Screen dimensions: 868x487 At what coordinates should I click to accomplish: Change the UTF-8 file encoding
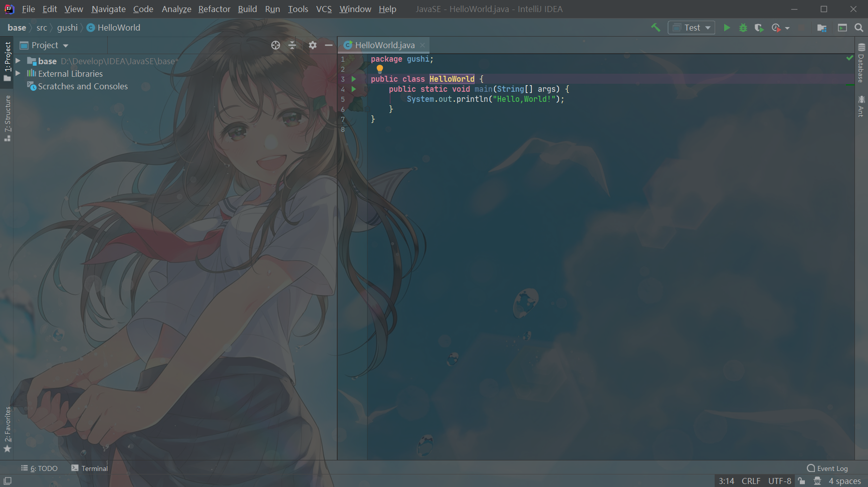tap(780, 481)
